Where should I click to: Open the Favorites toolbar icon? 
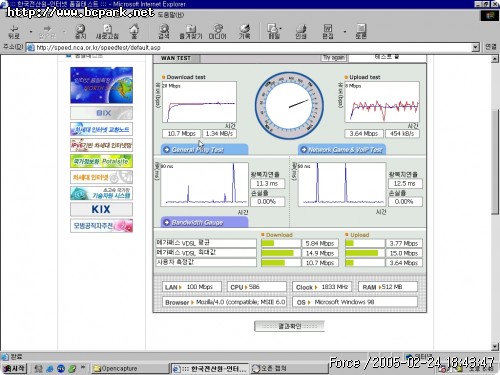[x=191, y=32]
